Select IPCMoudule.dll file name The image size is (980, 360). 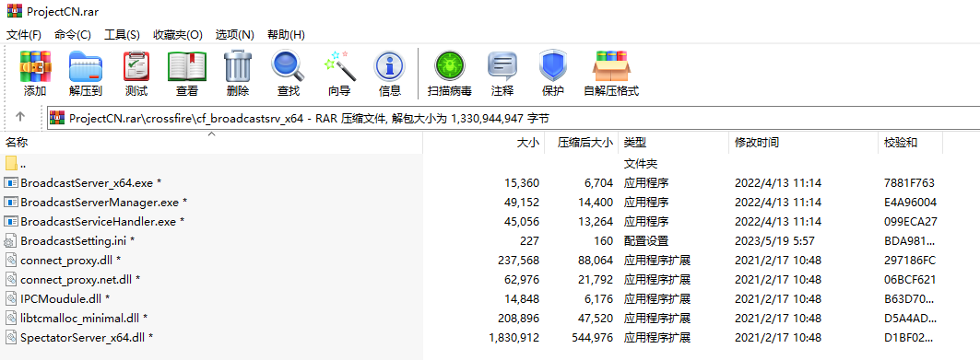65,299
